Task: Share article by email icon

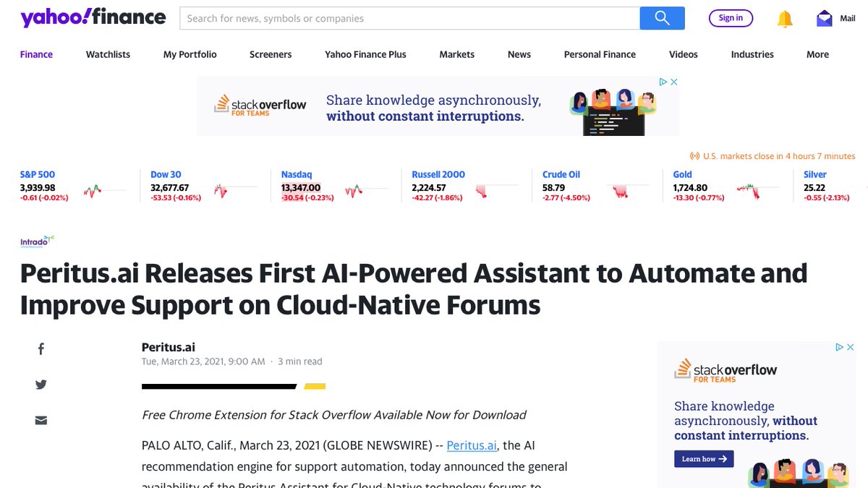Action: [x=41, y=420]
